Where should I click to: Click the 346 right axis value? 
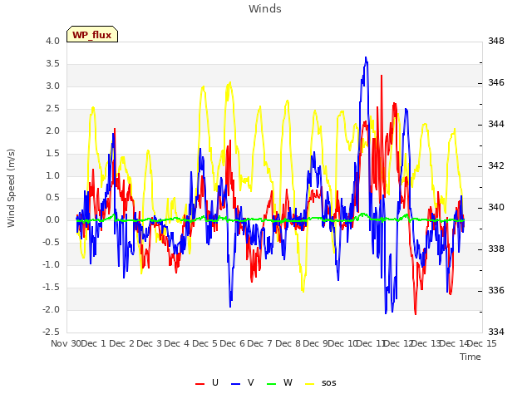[x=496, y=82]
